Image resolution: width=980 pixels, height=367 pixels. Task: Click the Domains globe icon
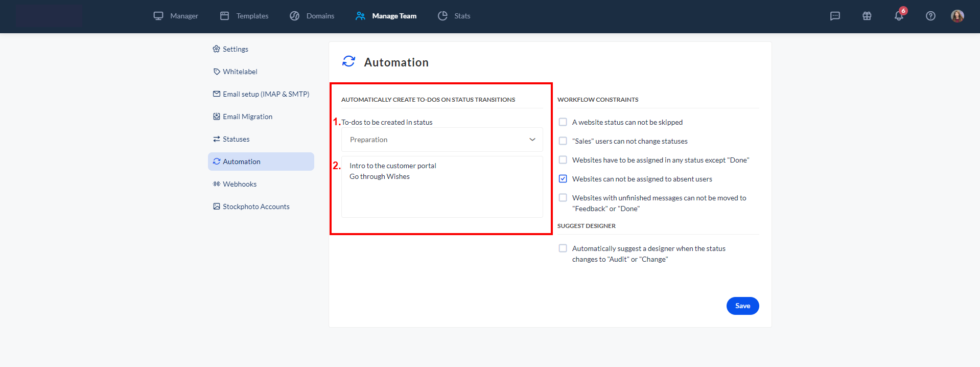(x=294, y=16)
